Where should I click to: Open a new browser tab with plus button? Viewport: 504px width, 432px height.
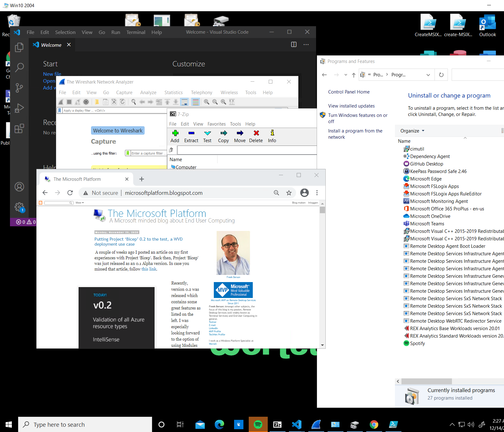tap(142, 179)
